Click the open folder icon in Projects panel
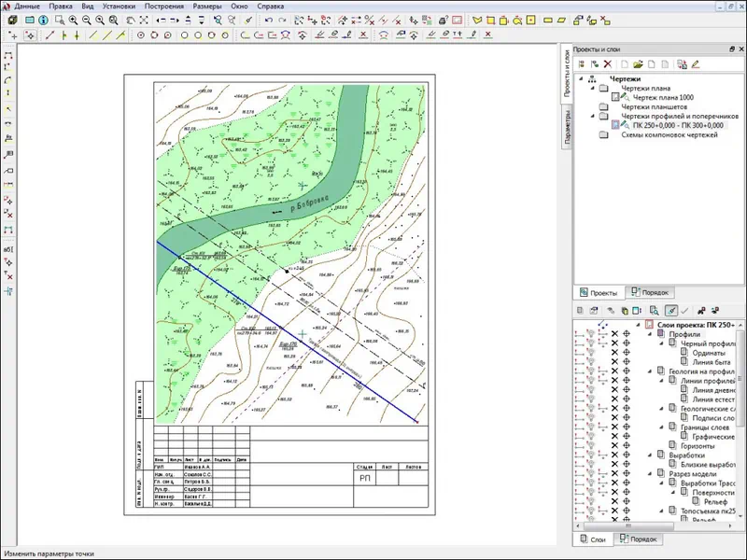Viewport: 747px width, 560px height. pyautogui.click(x=638, y=64)
